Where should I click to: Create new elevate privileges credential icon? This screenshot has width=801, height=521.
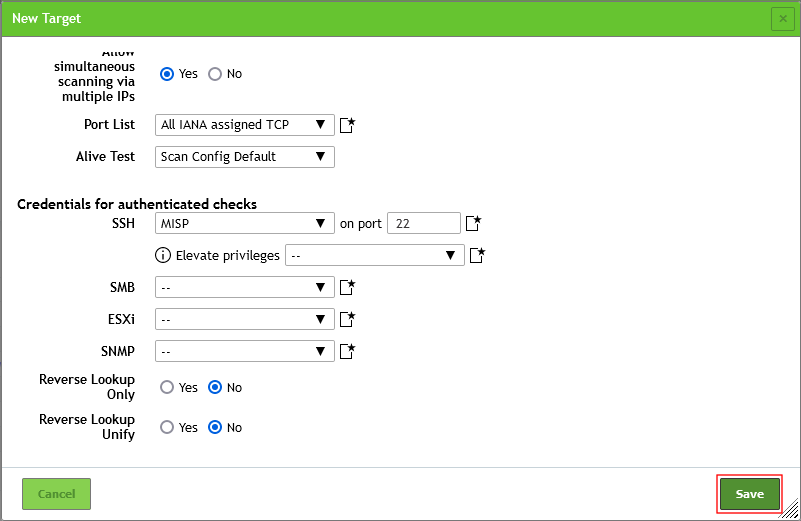tap(478, 255)
